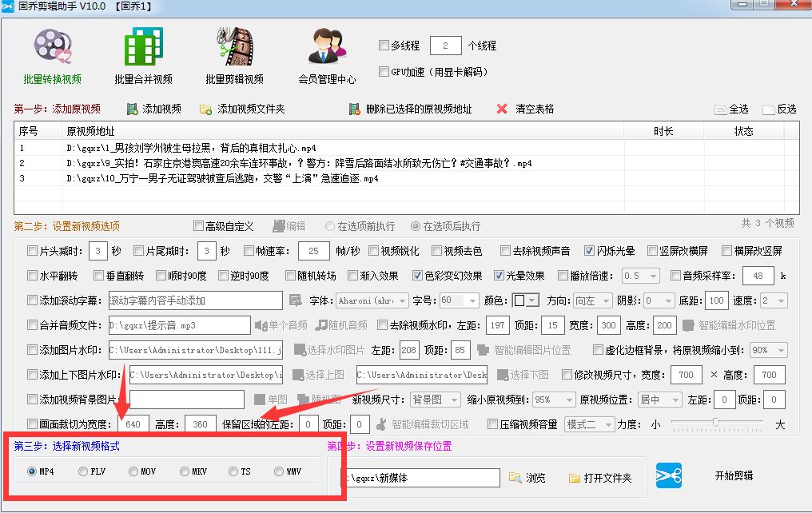Screen dimensions: 812x513
Task: Check the 去除视频声音 checkbox
Action: pos(505,251)
